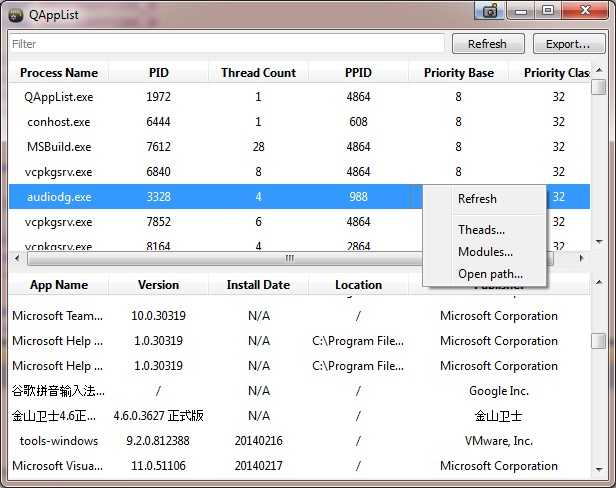Open Theads... from the context menu
616x488 pixels.
tap(481, 229)
